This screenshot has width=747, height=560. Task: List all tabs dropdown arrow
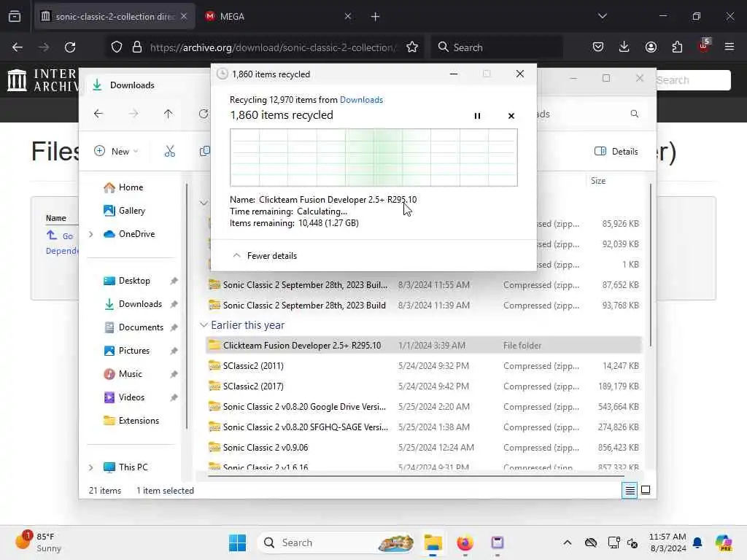pos(603,16)
